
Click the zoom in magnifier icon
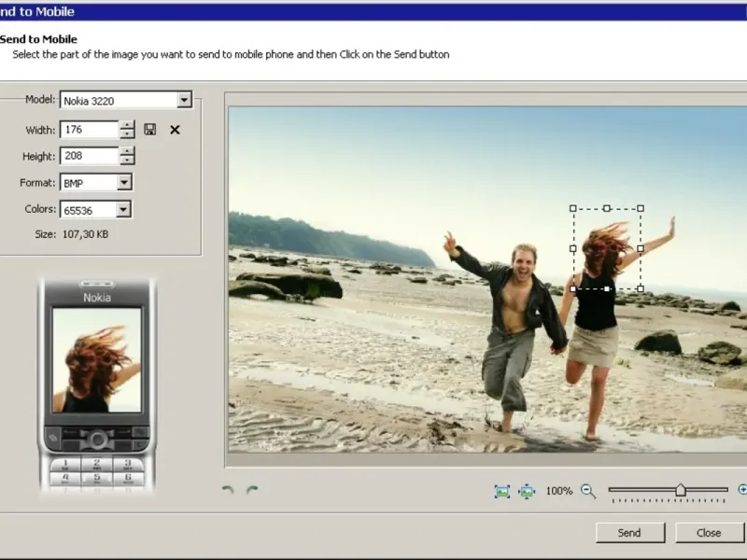coord(742,489)
